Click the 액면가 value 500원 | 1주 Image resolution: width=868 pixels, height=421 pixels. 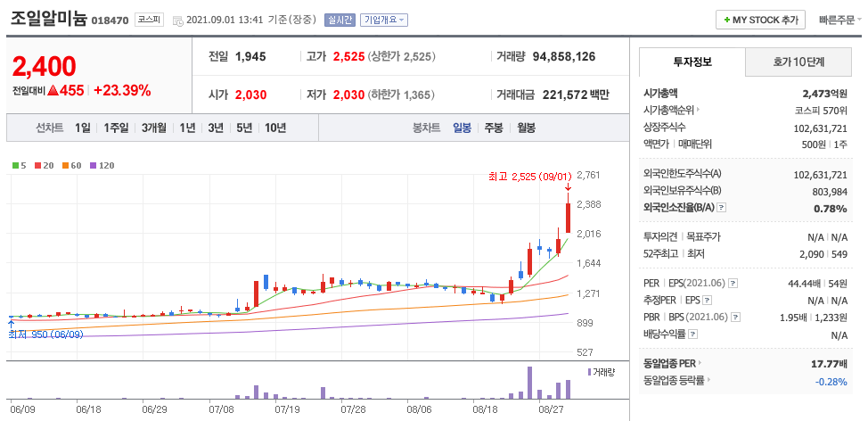(825, 144)
